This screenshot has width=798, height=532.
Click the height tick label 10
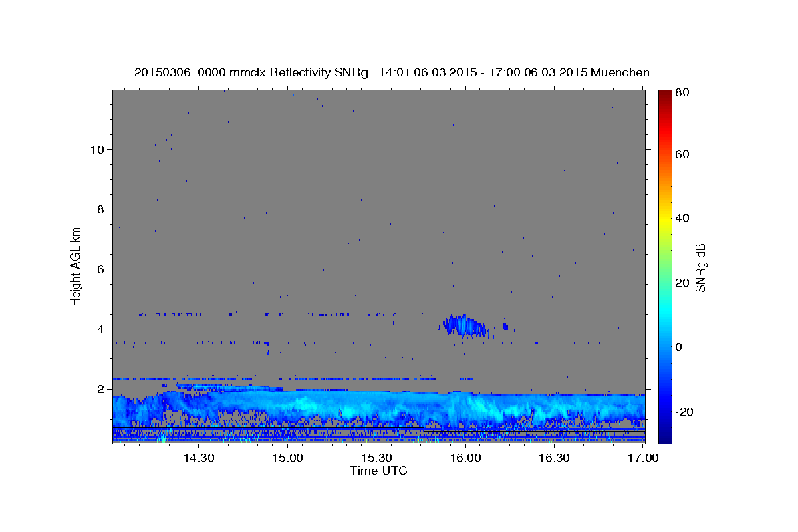pyautogui.click(x=96, y=149)
